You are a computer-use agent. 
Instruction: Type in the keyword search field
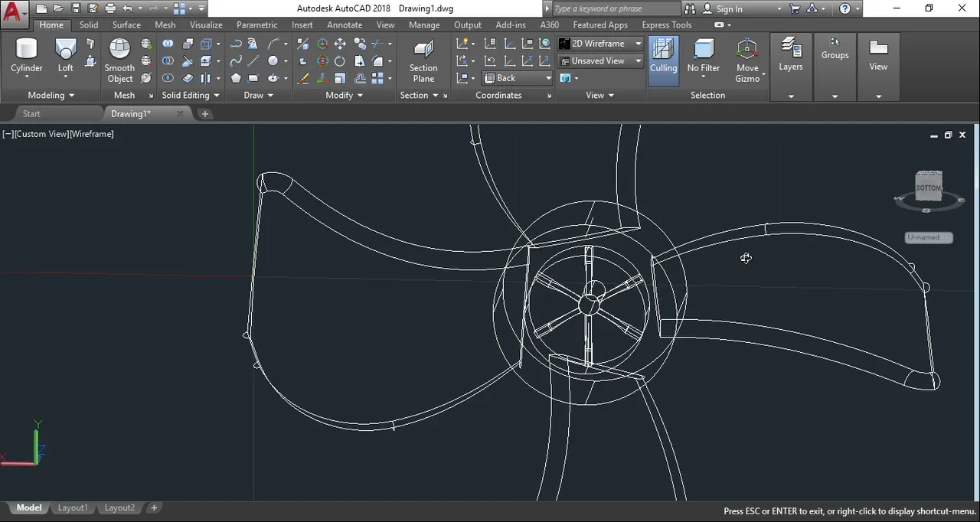[x=615, y=9]
